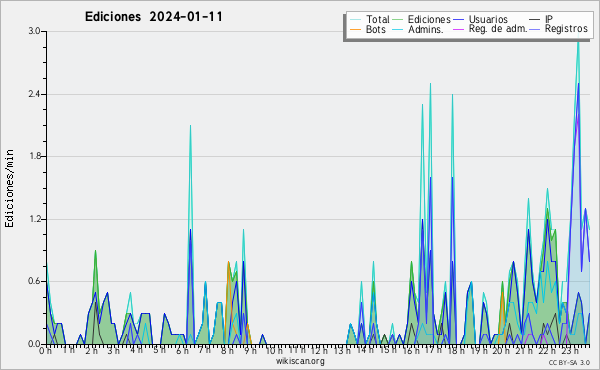Click the '20 h' x-axis label

(x=501, y=351)
